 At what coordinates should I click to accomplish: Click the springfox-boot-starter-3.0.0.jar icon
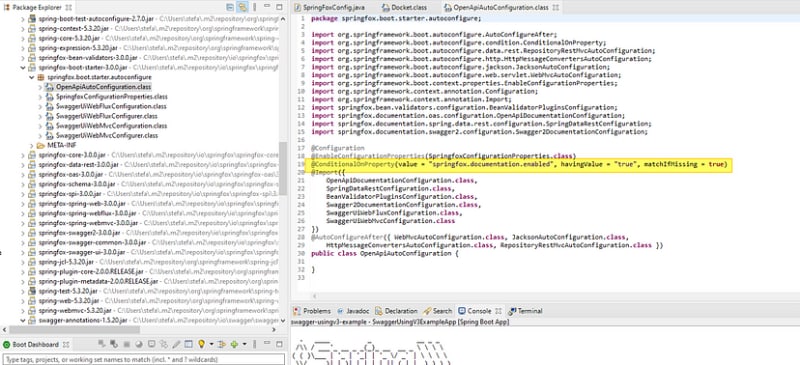tap(33, 67)
